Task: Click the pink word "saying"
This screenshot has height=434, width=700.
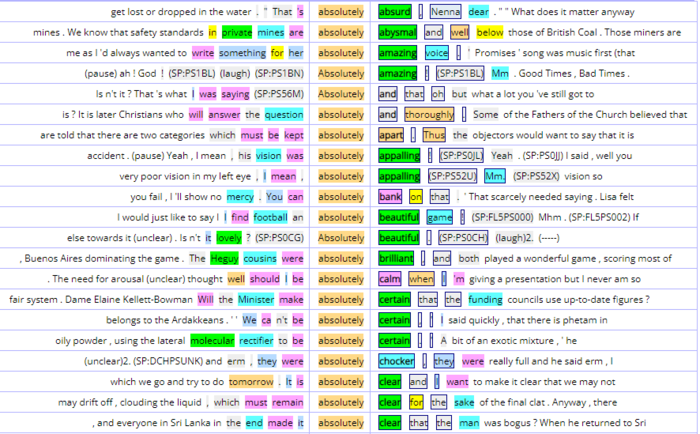Action: pyautogui.click(x=235, y=94)
